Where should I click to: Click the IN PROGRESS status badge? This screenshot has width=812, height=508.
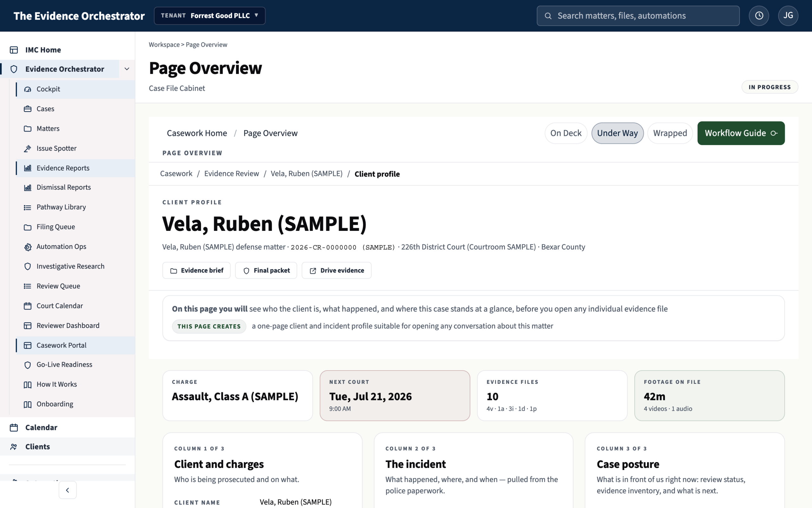770,87
